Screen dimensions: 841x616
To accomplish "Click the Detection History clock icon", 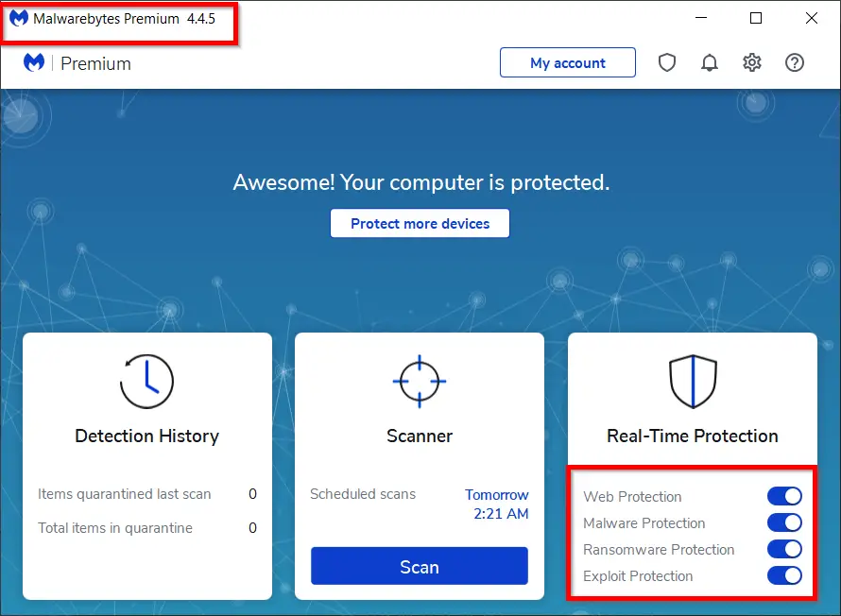I will 146,381.
